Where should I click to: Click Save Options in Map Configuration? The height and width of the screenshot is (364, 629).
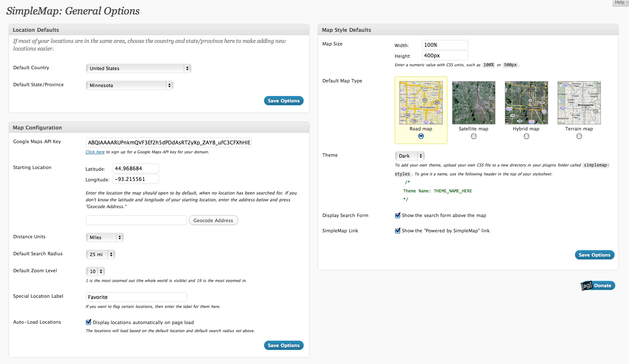click(284, 345)
